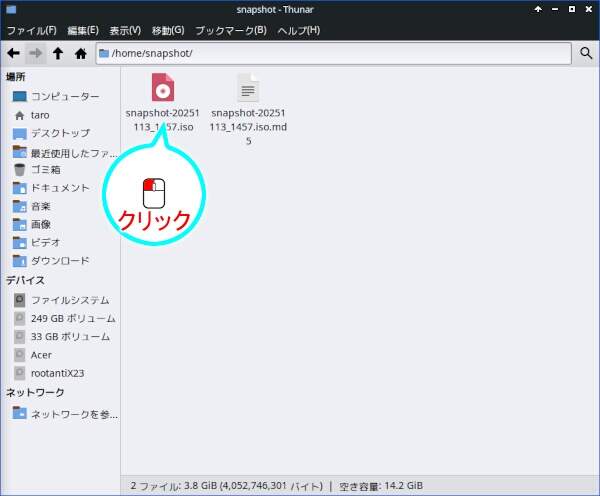Open the 表示(V) menu

coord(125,30)
